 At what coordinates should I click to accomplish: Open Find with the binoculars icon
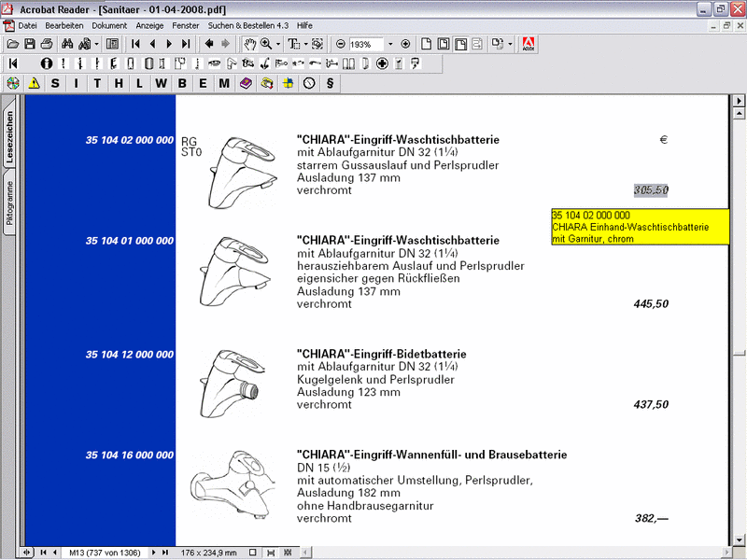point(67,44)
